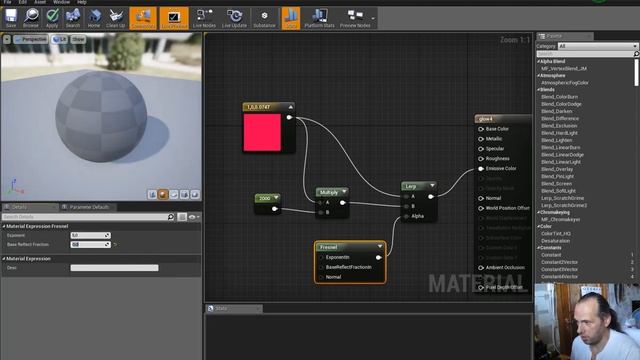This screenshot has height=360, width=640.
Task: Click the Browse toolbar icon
Action: coord(31,18)
